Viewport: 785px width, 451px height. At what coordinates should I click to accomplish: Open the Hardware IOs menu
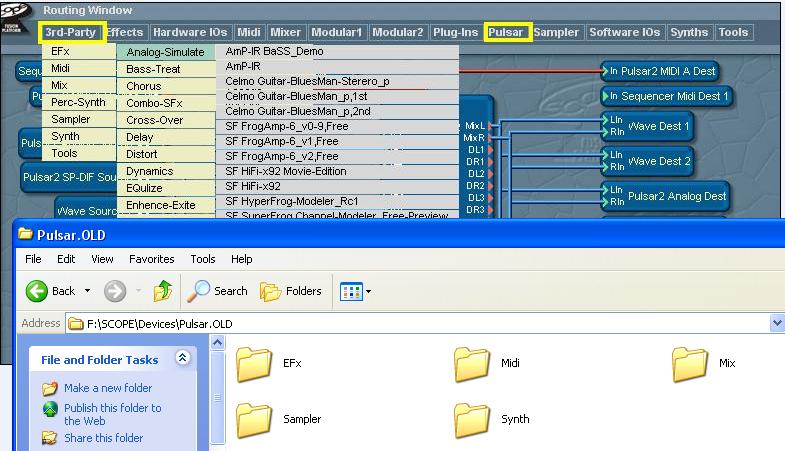[190, 33]
